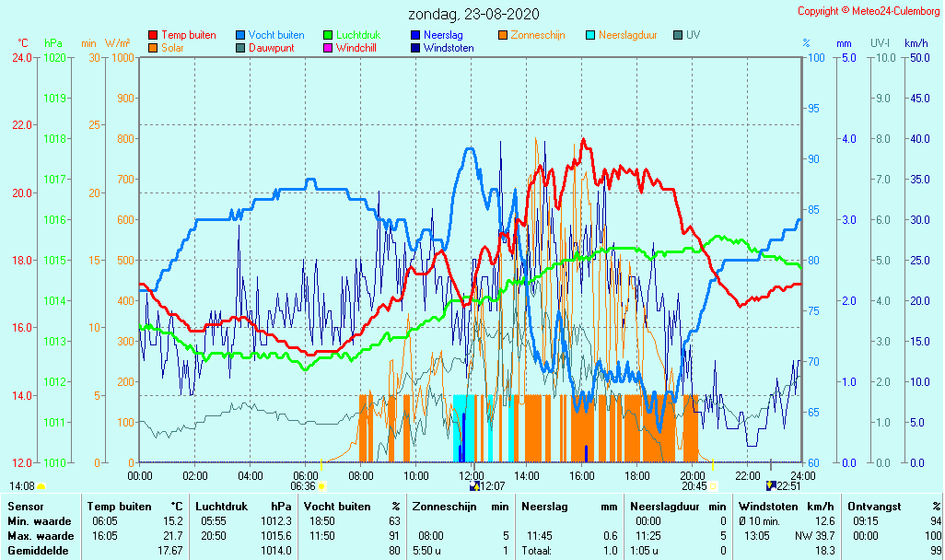Click the date title zondag, 23-08-2020

tap(473, 15)
